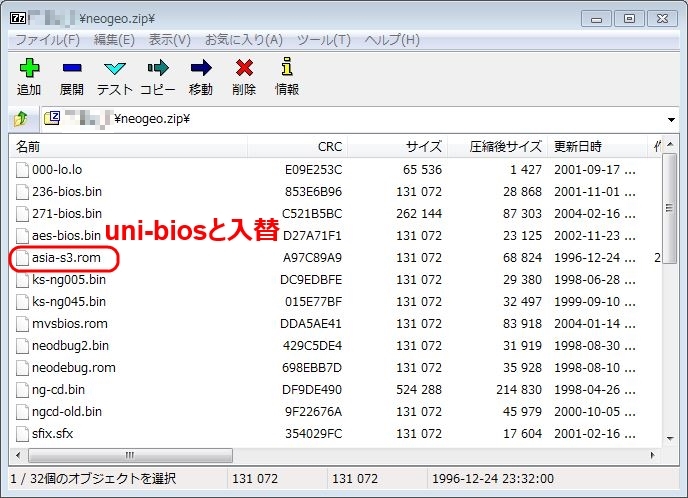The width and height of the screenshot is (688, 498).
Task: Click the blue minus 展開 (Extract) icon
Action: click(72, 68)
